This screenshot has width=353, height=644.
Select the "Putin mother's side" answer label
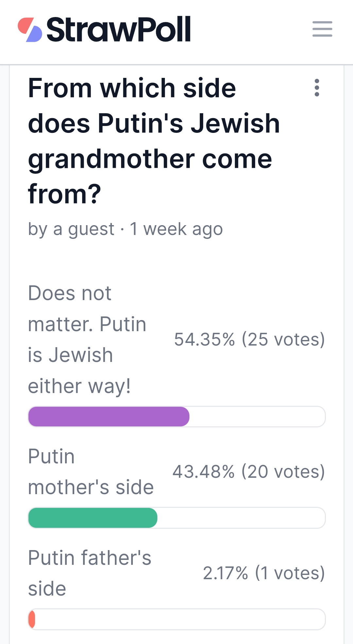[91, 472]
